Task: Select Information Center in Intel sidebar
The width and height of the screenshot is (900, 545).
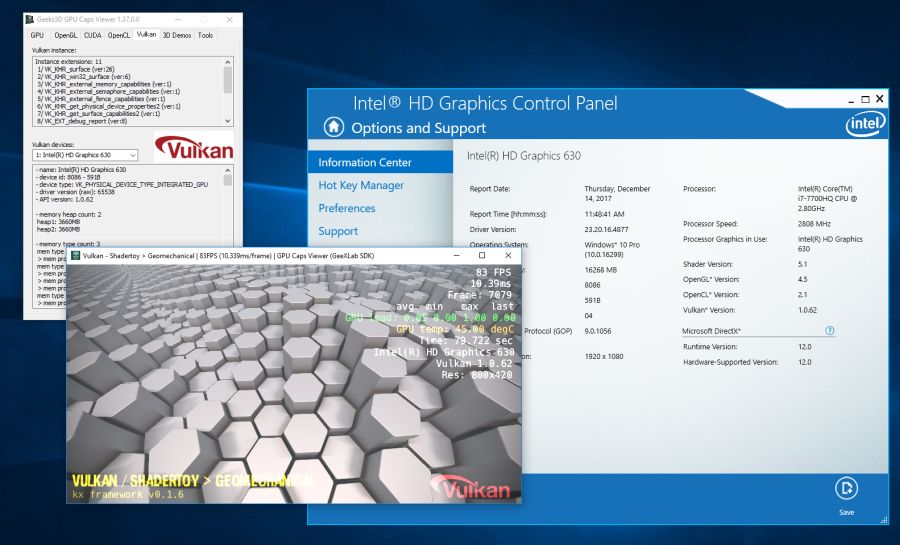Action: coord(380,162)
